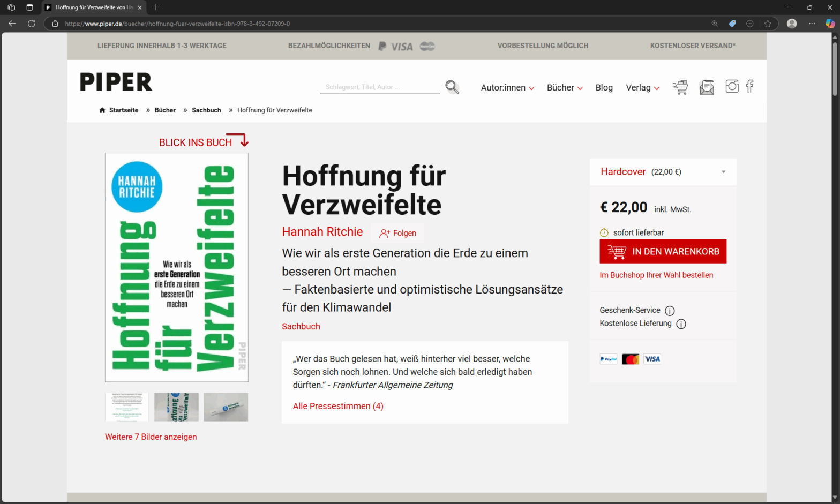840x504 pixels.
Task: Open the Hardcover format dropdown
Action: pos(663,172)
